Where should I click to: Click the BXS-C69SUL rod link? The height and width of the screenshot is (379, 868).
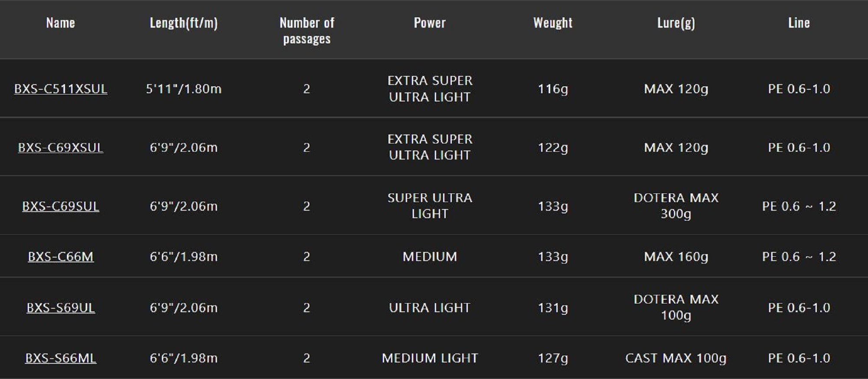point(61,206)
